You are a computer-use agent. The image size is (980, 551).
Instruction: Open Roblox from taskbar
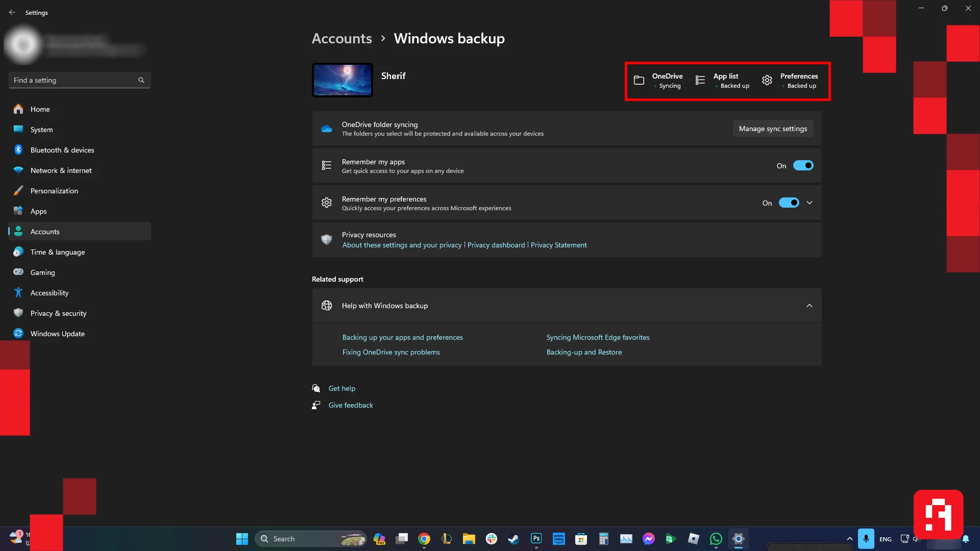pos(694,539)
